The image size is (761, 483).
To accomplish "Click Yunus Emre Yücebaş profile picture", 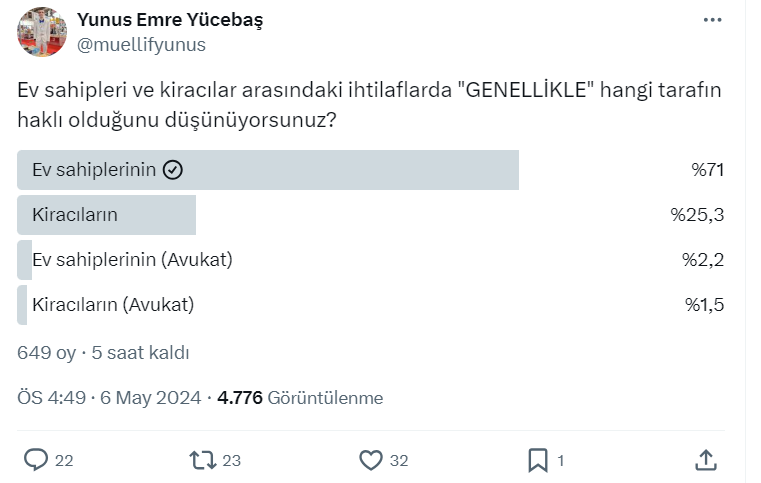I will click(42, 32).
